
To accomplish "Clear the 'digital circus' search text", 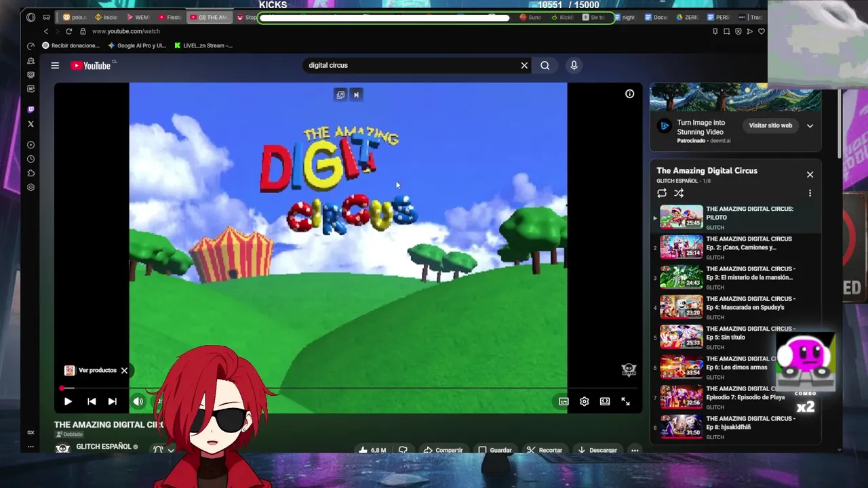I will point(524,66).
